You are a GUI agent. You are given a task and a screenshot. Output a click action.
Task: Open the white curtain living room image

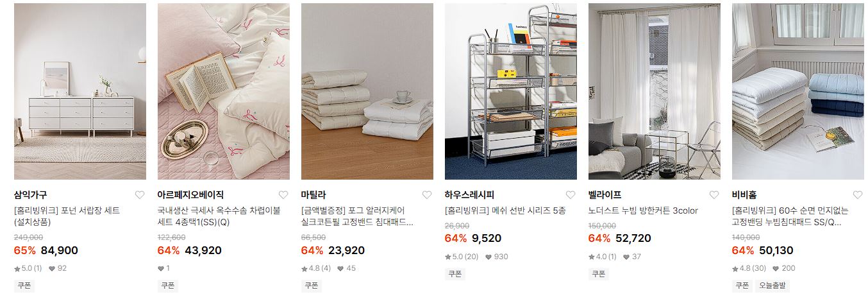tap(655, 91)
